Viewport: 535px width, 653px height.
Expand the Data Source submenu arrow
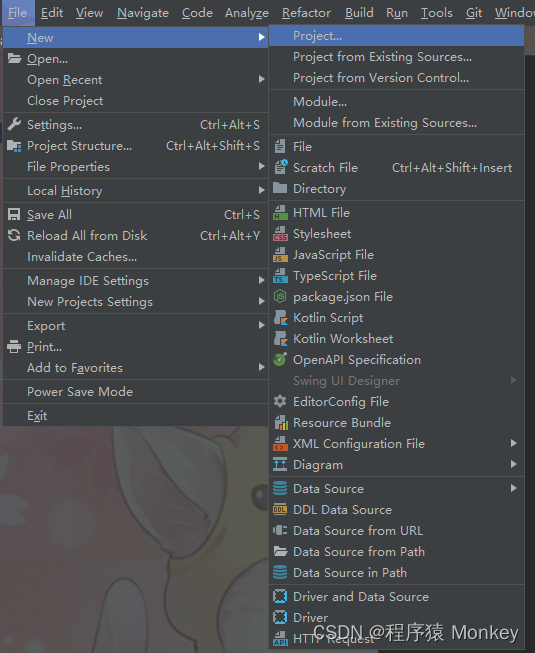click(x=514, y=488)
